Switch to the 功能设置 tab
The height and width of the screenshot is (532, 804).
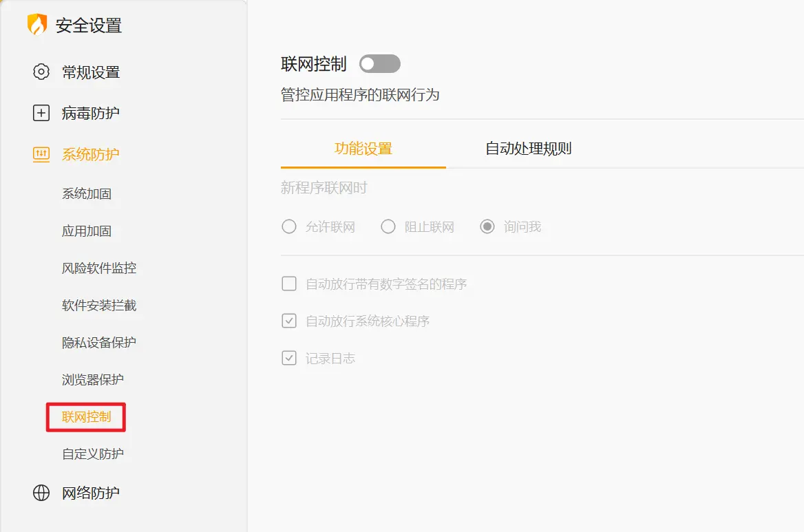[363, 149]
